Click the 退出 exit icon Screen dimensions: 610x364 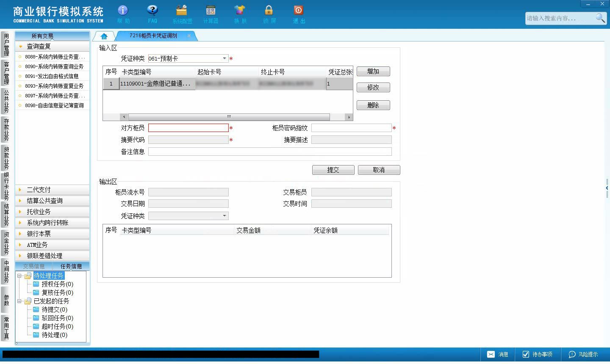coord(299,14)
